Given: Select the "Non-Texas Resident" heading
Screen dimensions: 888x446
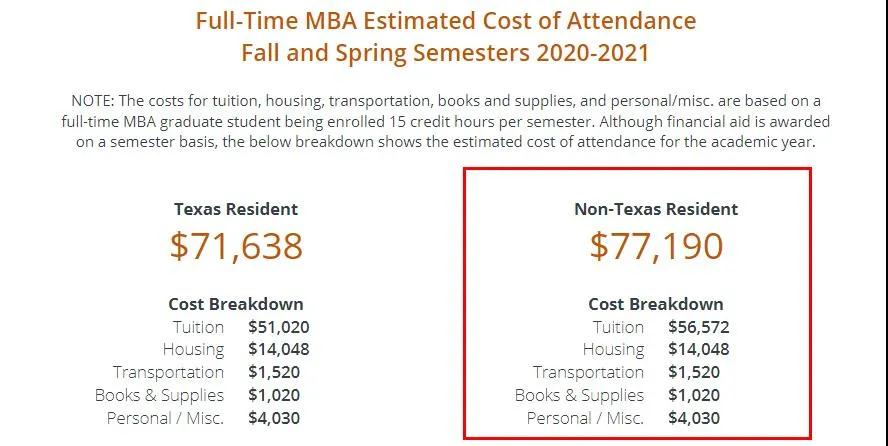Looking at the screenshot, I should click(656, 209).
